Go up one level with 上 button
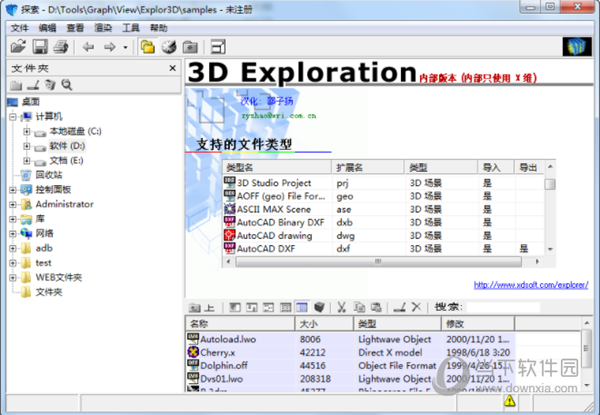 (201, 307)
